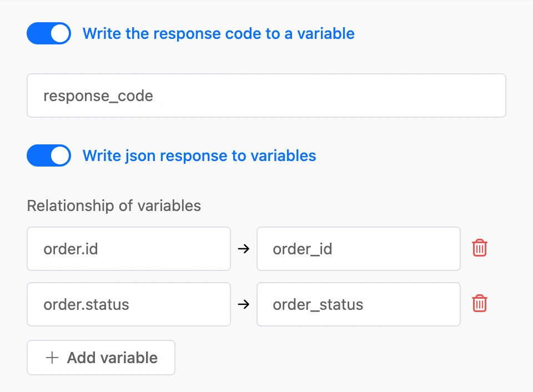Delete the order.id variable mapping row
533x392 pixels.
point(480,248)
